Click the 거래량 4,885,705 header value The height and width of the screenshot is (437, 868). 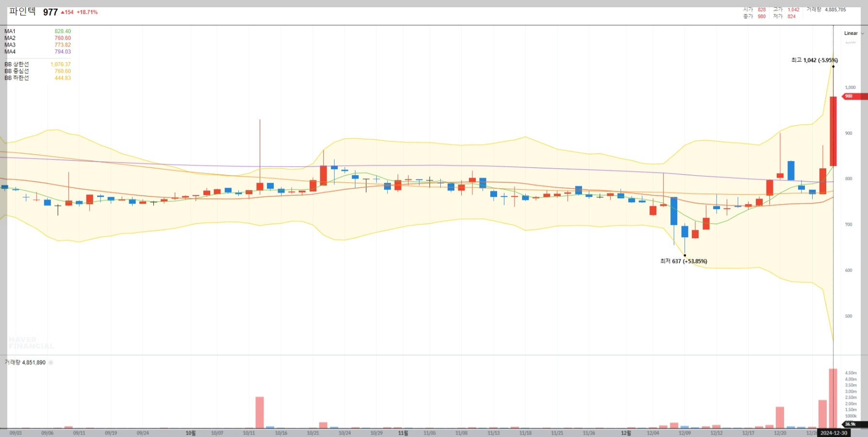coord(826,10)
